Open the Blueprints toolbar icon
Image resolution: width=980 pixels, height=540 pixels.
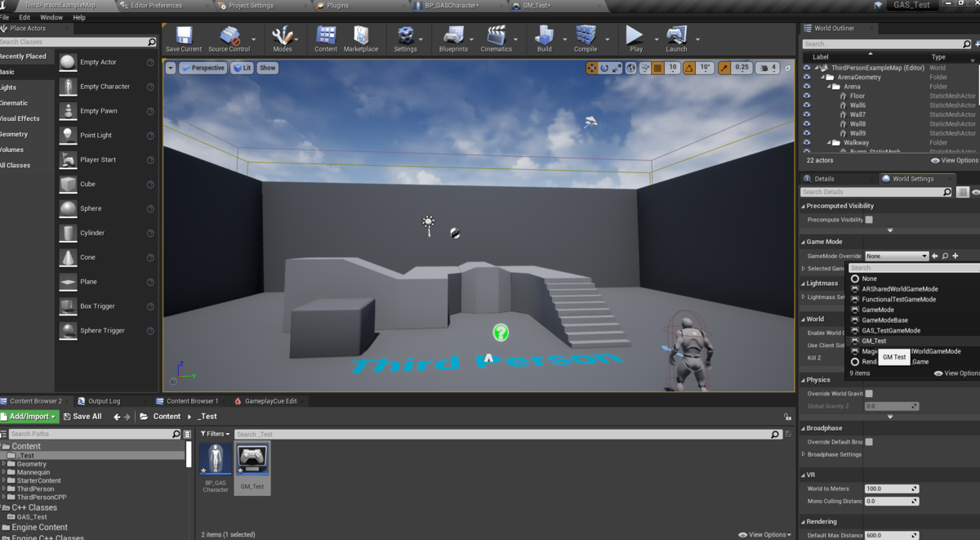coord(453,38)
